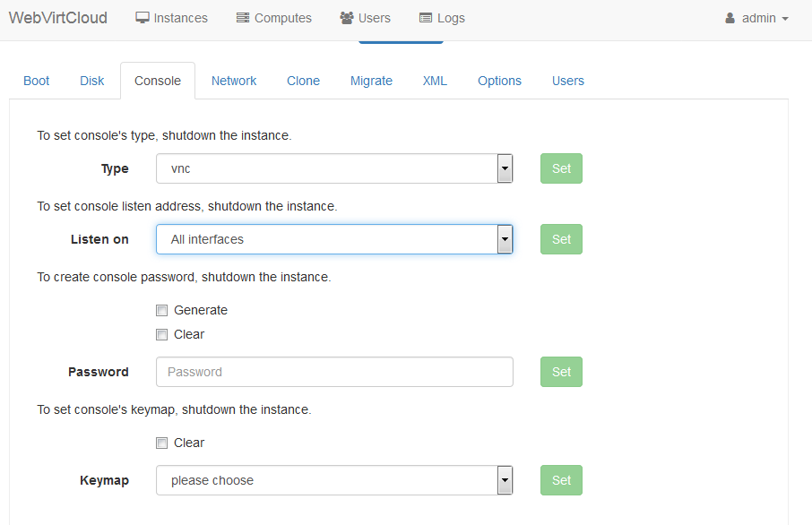Switch to the Network tab
This screenshot has height=525, width=812.
(x=234, y=81)
